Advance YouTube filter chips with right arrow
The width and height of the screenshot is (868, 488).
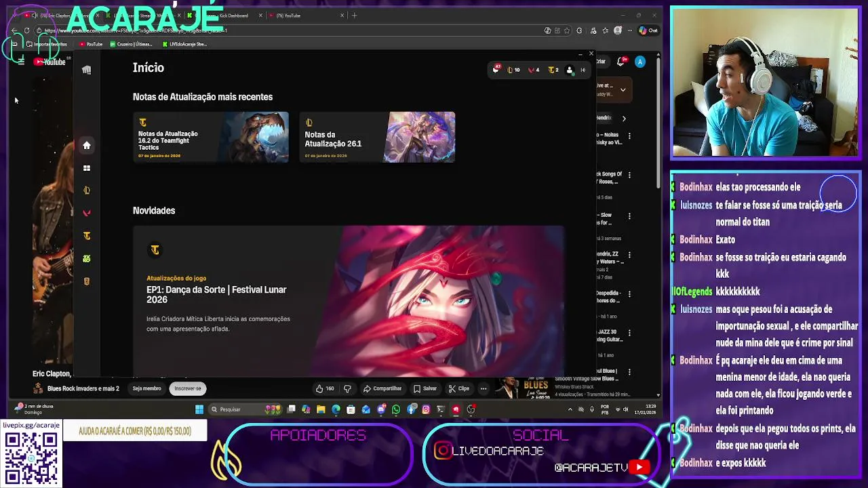624,118
